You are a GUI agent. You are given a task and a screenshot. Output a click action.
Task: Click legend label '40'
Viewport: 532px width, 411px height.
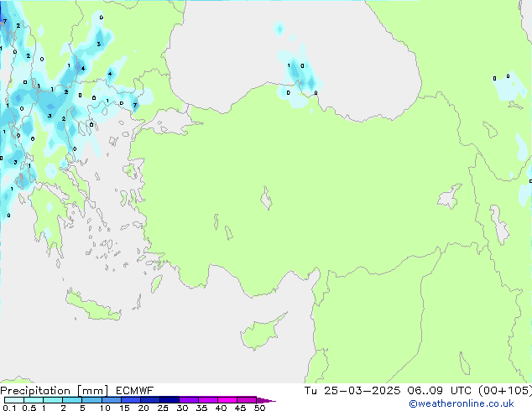tap(221, 408)
